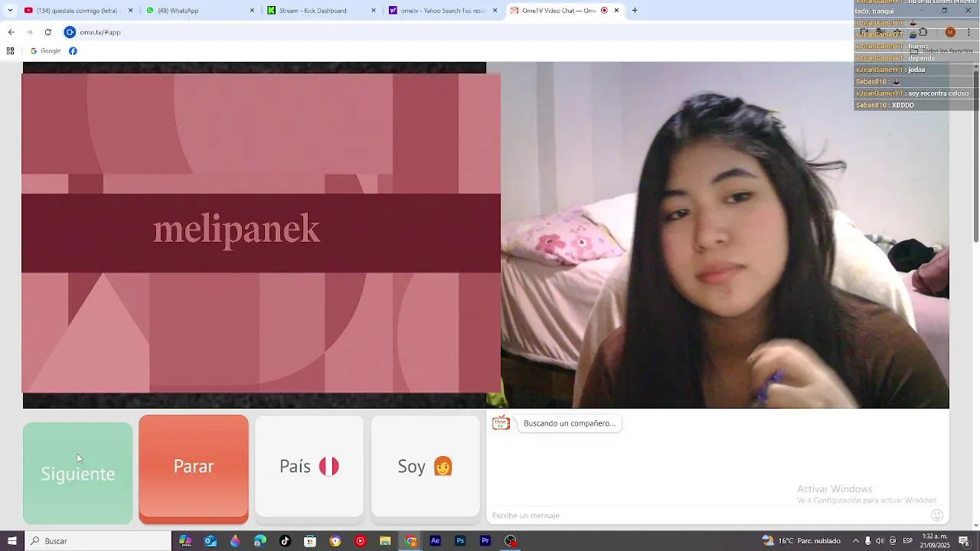
Task: Click the Siguiente button
Action: click(77, 473)
